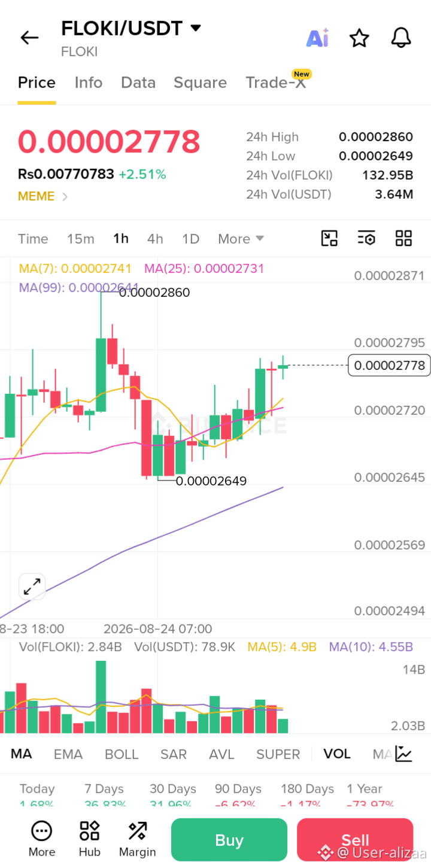
Task: Click the chart high marker 0.00002860
Action: 154,293
